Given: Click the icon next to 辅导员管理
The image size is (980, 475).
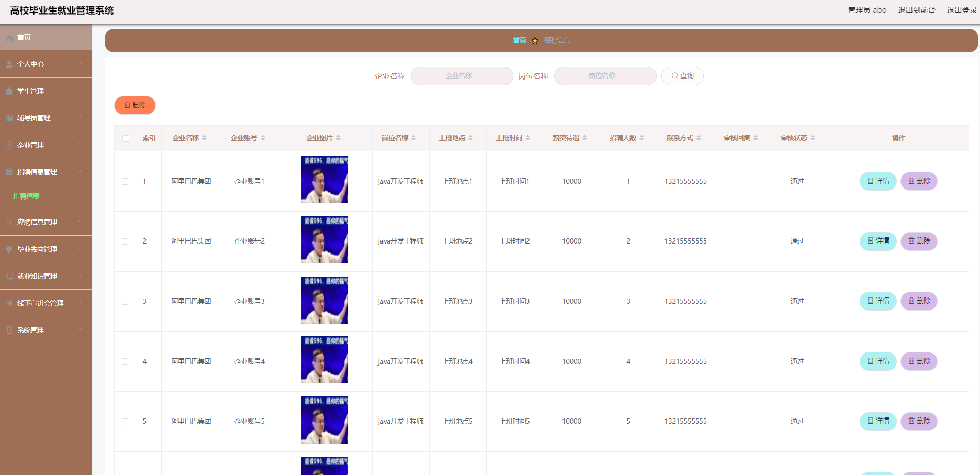Looking at the screenshot, I should click(x=9, y=118).
